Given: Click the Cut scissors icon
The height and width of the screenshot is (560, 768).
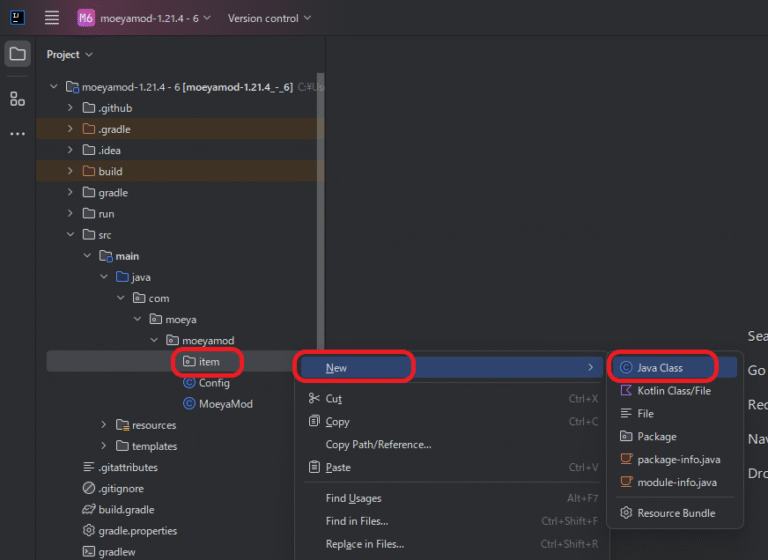Looking at the screenshot, I should (314, 398).
